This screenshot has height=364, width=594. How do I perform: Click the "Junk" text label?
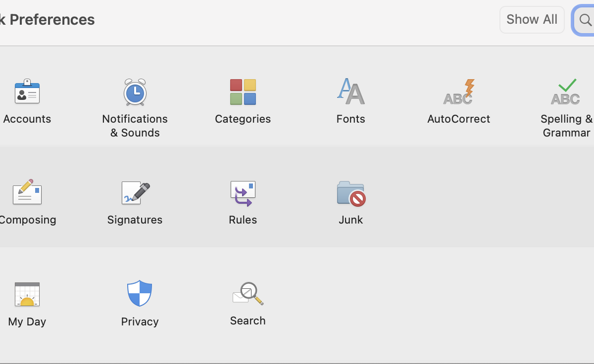coord(350,220)
